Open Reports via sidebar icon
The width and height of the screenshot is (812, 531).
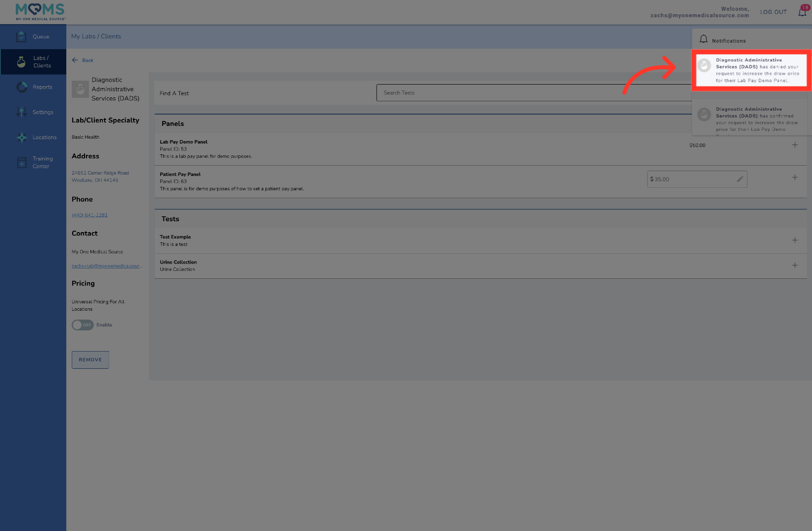[x=22, y=87]
